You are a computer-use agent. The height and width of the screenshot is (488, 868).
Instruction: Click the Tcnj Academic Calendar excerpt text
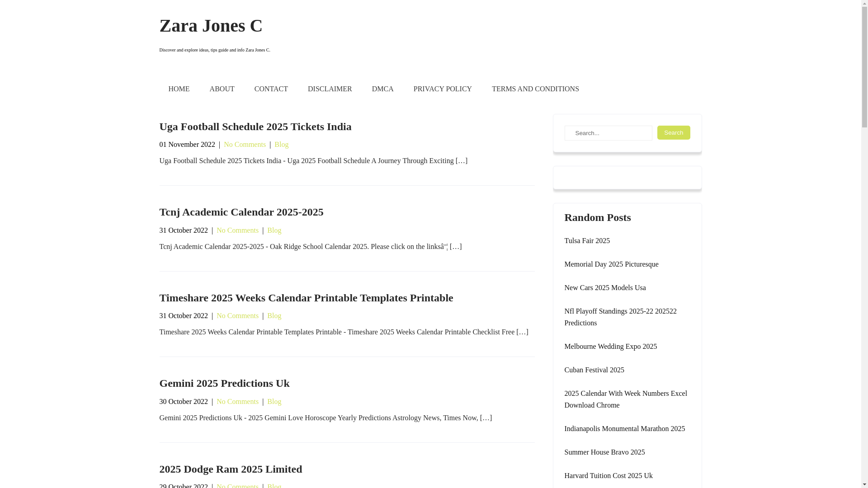point(310,247)
